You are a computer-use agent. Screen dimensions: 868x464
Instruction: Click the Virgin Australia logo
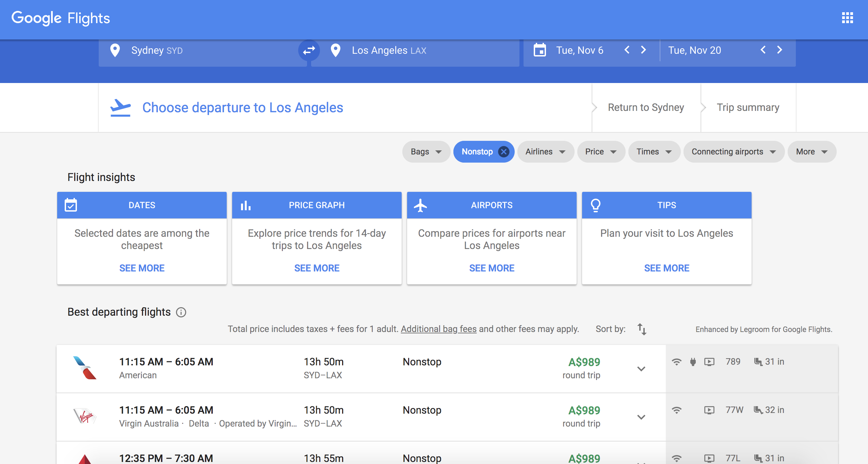click(85, 416)
